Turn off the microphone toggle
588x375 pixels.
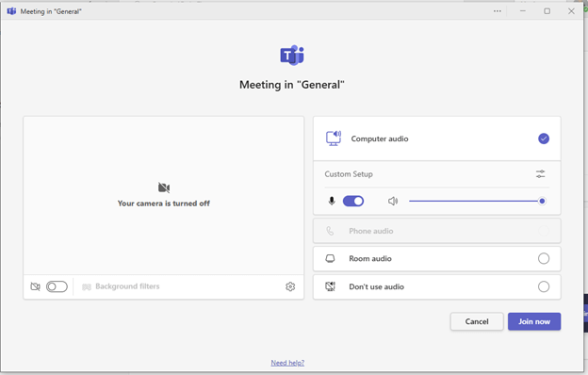[x=353, y=201]
